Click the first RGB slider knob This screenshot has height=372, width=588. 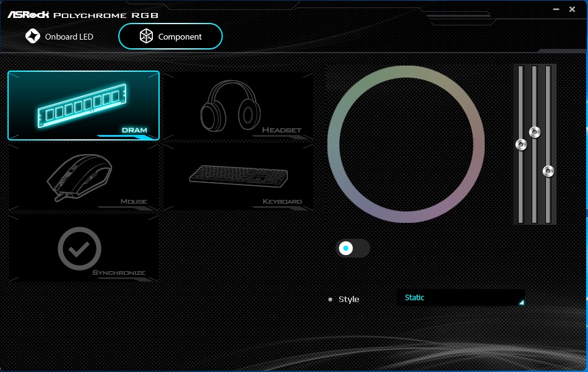[x=521, y=144]
